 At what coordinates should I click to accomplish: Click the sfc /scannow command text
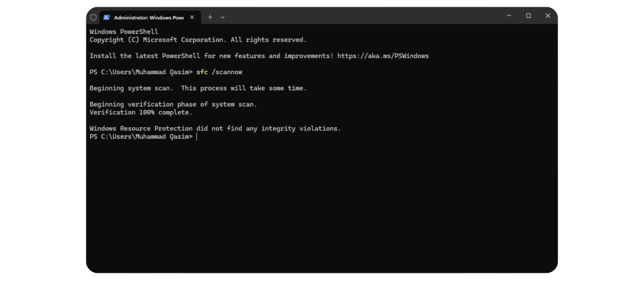(219, 72)
